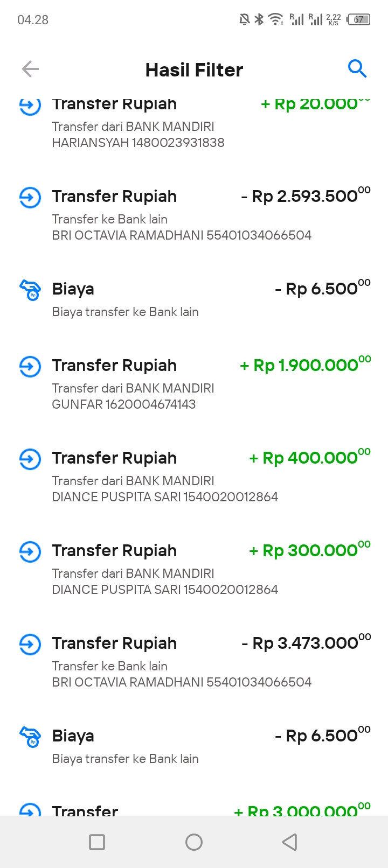Open transfer from HARIANSYAH 1480023931838
The height and width of the screenshot is (868, 388).
point(194,122)
